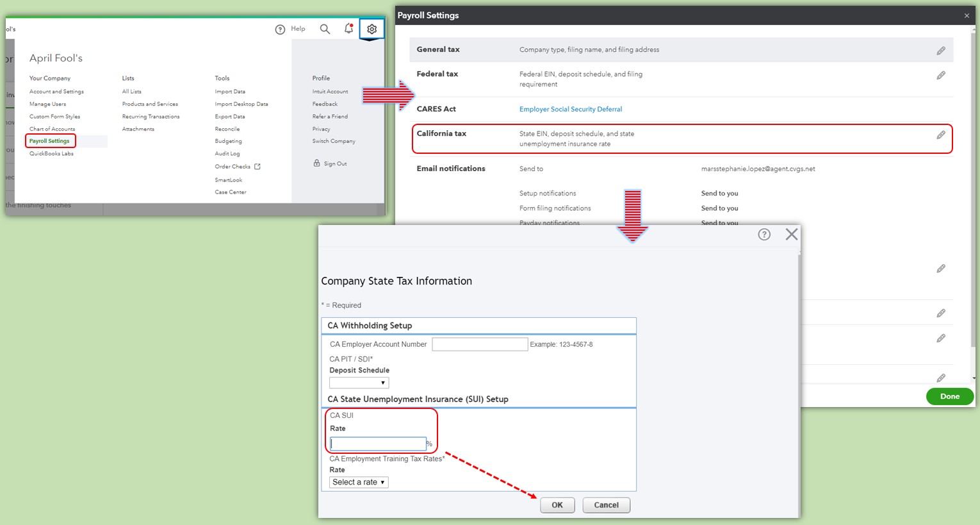Select Manage Users
Screen dimensions: 980x525
(47, 104)
